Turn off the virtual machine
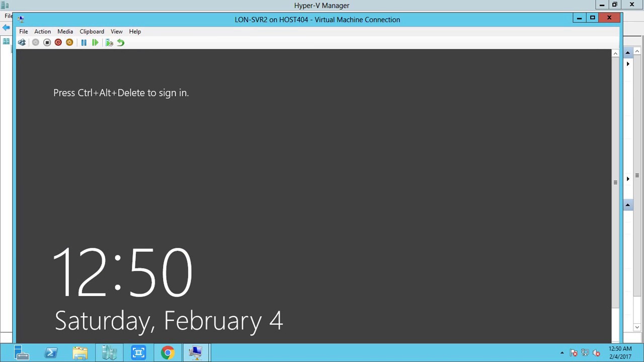 click(x=47, y=43)
